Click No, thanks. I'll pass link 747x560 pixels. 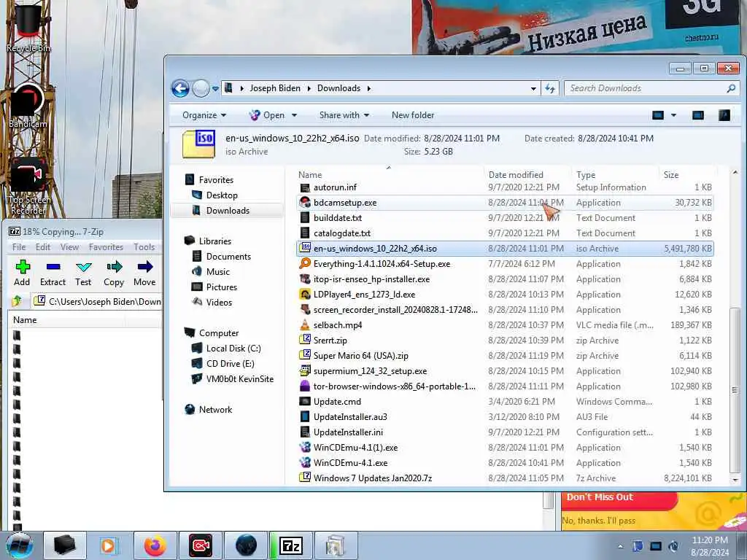599,521
